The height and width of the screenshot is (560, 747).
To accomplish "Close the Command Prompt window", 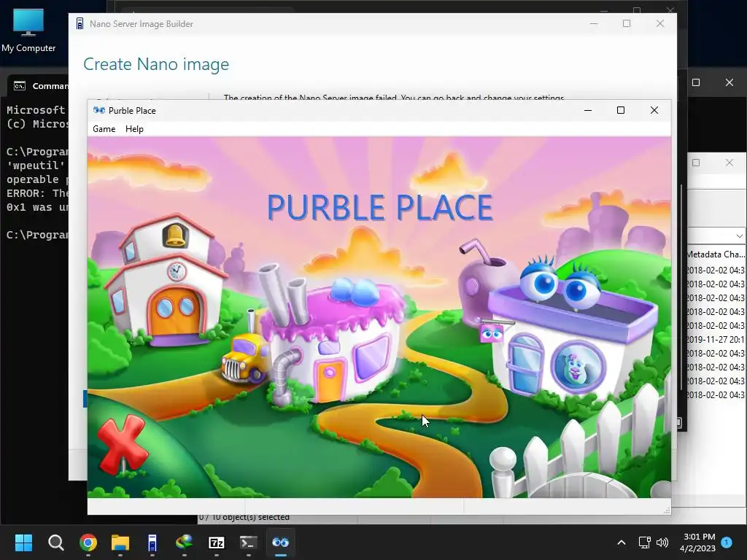I will pyautogui.click(x=729, y=82).
